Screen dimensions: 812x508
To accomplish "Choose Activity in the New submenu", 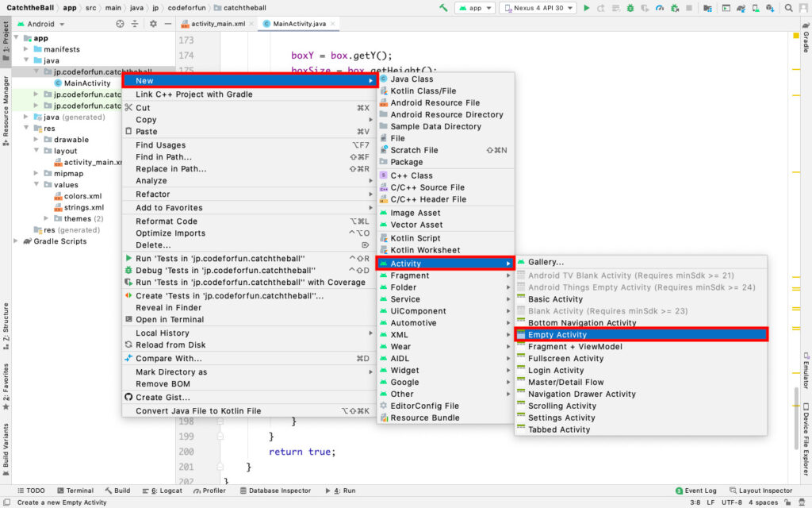I will coord(446,264).
